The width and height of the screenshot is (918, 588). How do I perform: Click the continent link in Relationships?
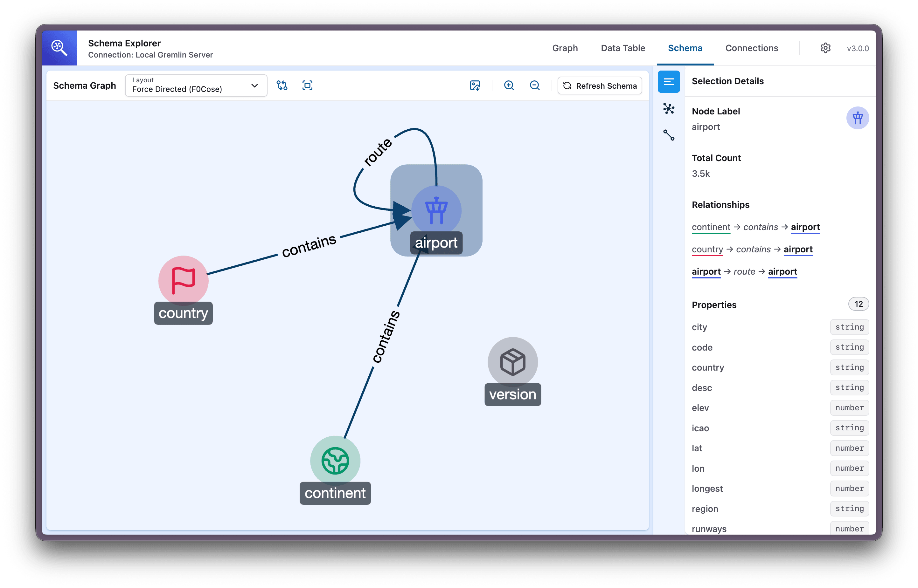click(711, 227)
